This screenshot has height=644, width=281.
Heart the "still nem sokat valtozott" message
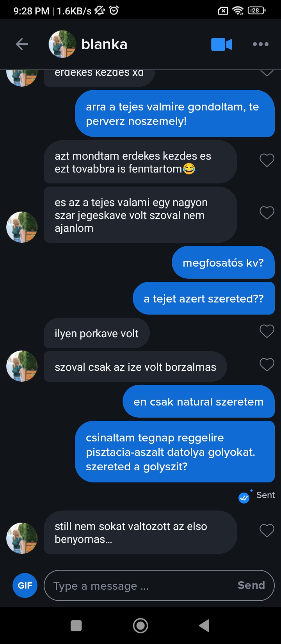pyautogui.click(x=267, y=530)
